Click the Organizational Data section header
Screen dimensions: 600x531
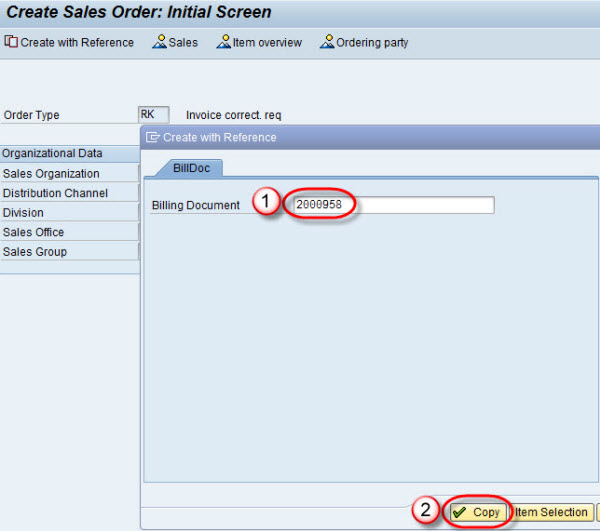tap(68, 154)
